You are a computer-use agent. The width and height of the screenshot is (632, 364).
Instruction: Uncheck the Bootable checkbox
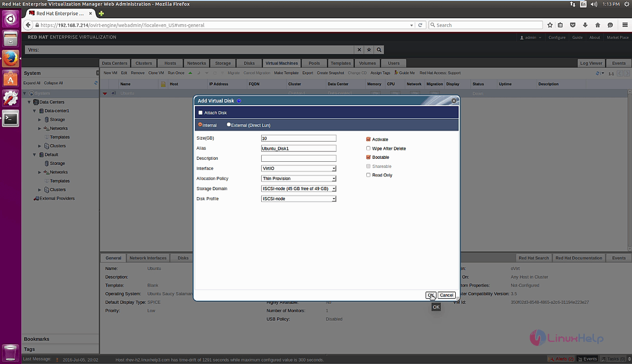(368, 157)
